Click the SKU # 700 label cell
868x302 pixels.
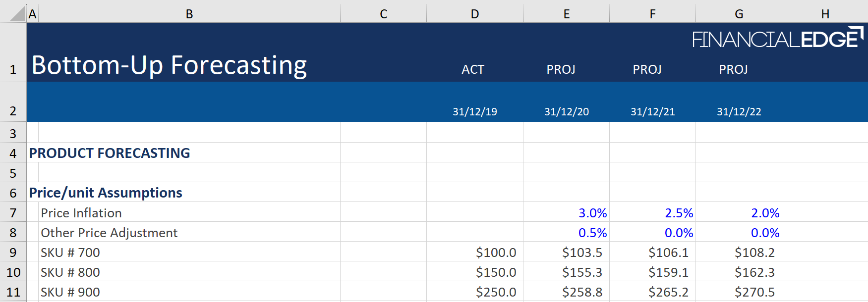pyautogui.click(x=70, y=252)
